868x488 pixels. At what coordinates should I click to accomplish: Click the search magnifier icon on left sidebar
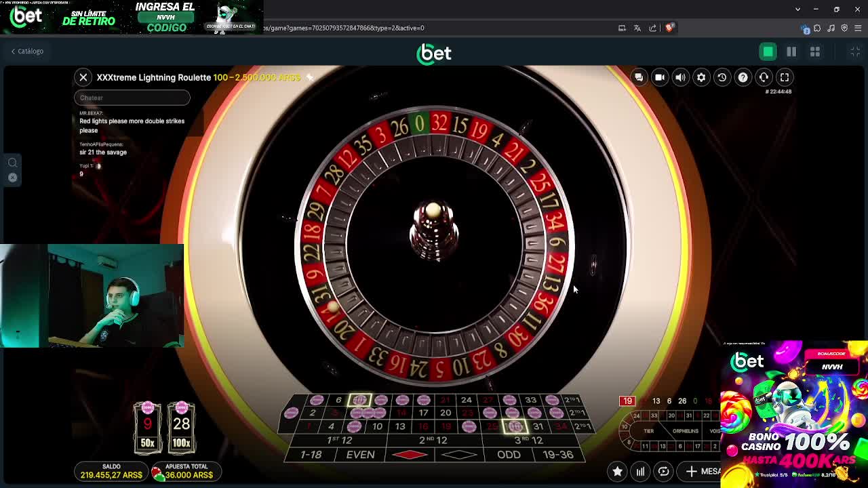pos(12,163)
